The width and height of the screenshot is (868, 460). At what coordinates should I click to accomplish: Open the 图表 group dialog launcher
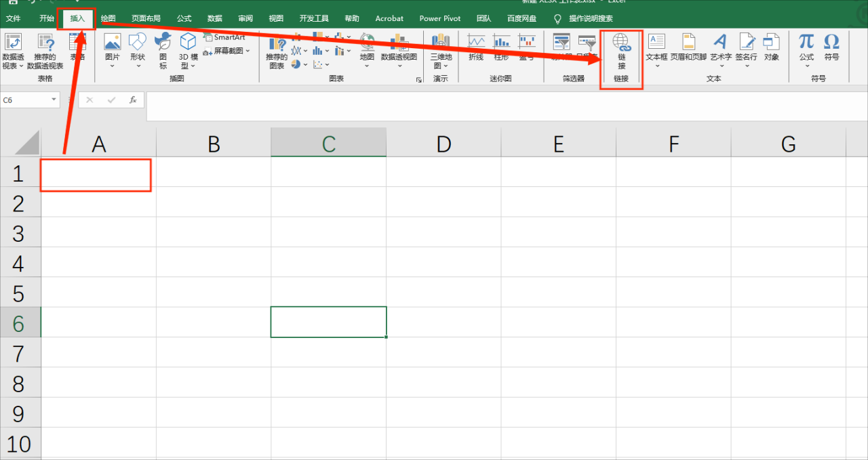[418, 79]
